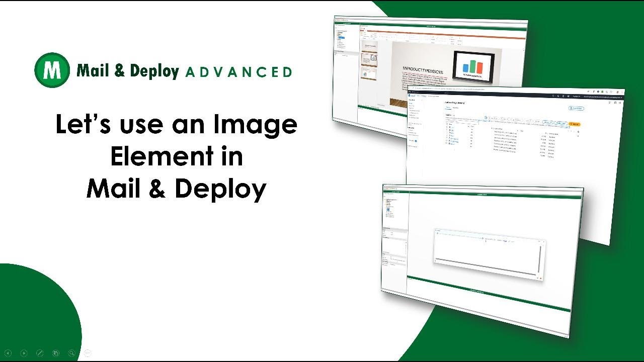The height and width of the screenshot is (362, 644).
Task: Activate the slideshow zoom magnifier
Action: click(x=72, y=353)
